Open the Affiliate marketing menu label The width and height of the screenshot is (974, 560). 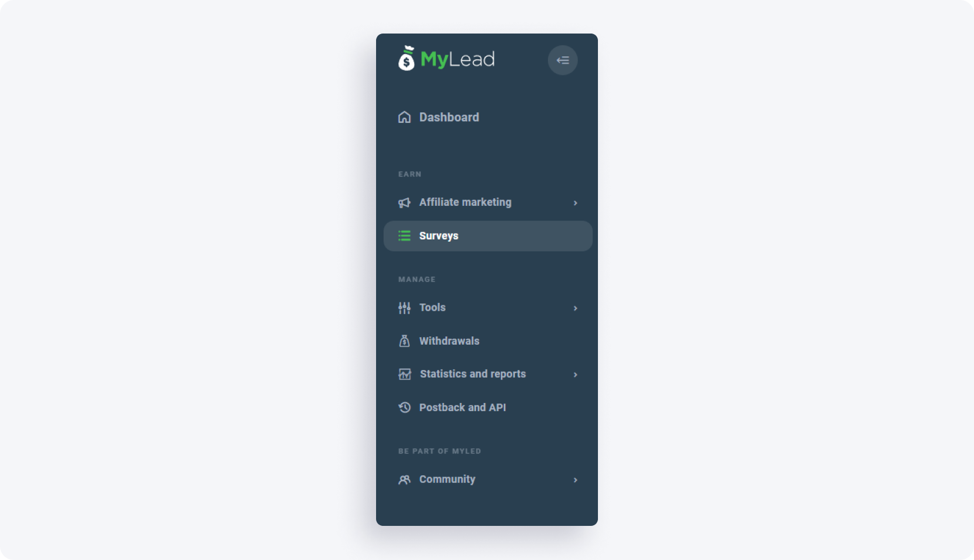pos(465,202)
